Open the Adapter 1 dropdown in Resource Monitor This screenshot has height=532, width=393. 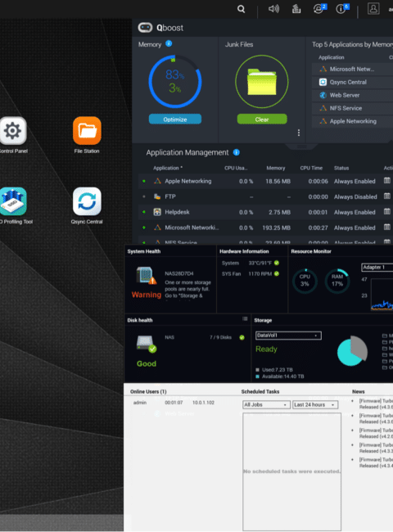point(377,268)
